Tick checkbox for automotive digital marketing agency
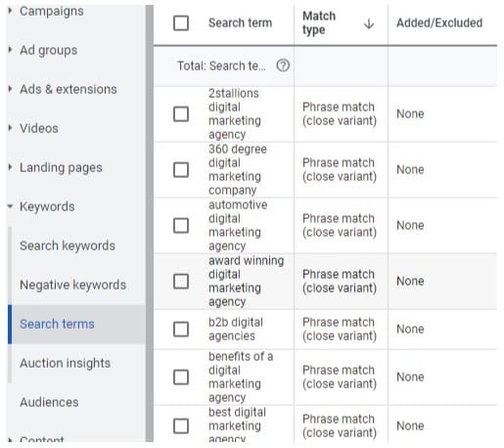The height and width of the screenshot is (448, 504). 181,225
